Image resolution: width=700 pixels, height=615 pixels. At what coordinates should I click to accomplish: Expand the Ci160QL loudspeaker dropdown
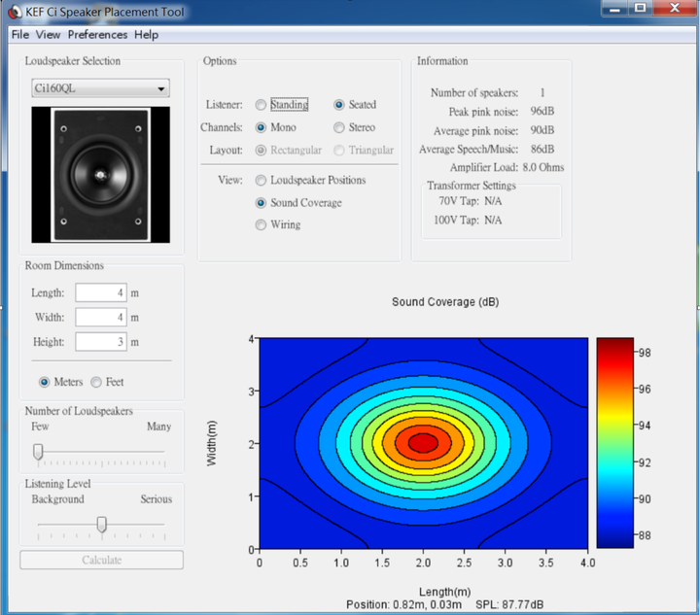(100, 88)
